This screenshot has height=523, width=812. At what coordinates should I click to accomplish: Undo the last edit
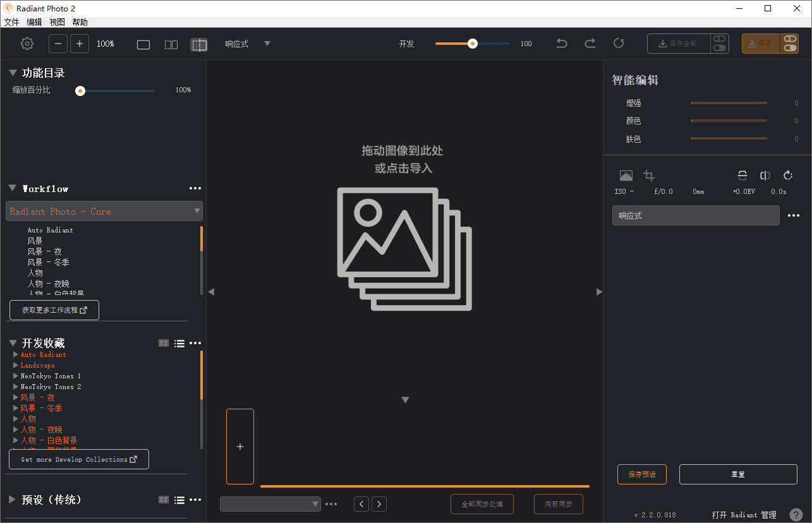[x=562, y=43]
